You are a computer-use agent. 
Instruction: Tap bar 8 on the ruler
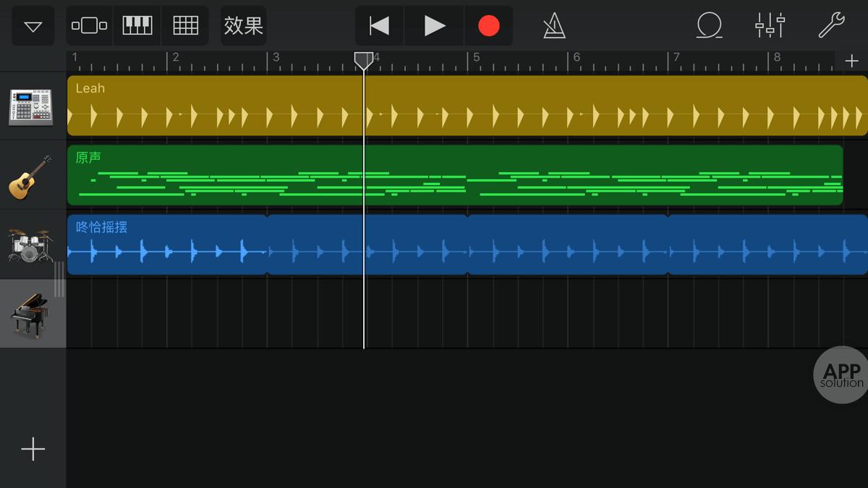coord(777,57)
